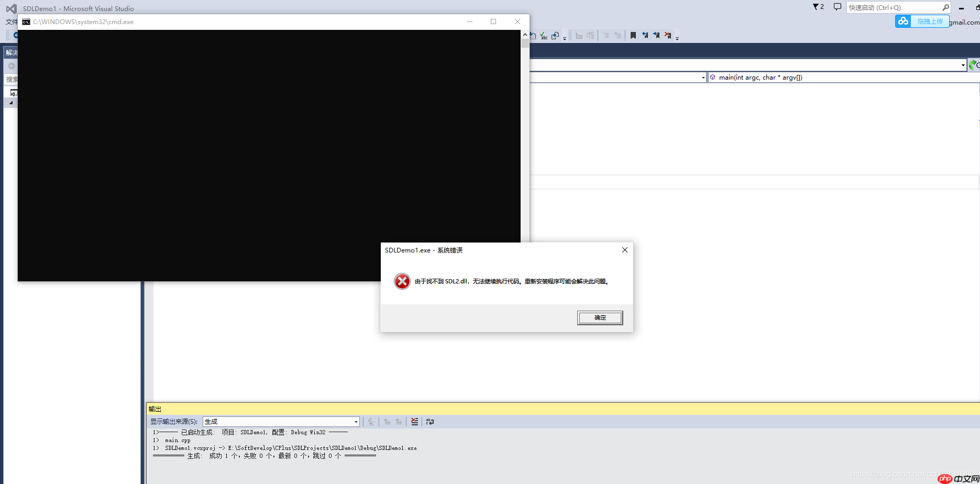Screen dimensions: 980x484
Task: Dismiss the SDL2.dll error by clicking 确定
Action: coord(600,317)
